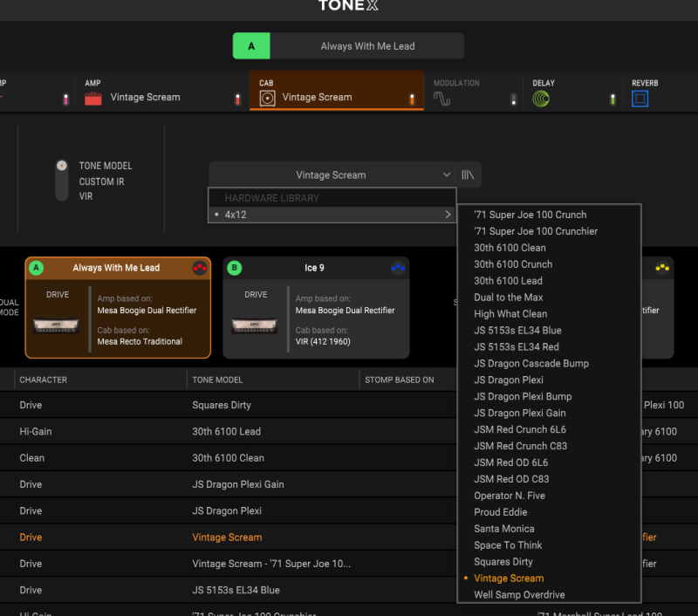Click the red amp icon in AMP block

(93, 99)
